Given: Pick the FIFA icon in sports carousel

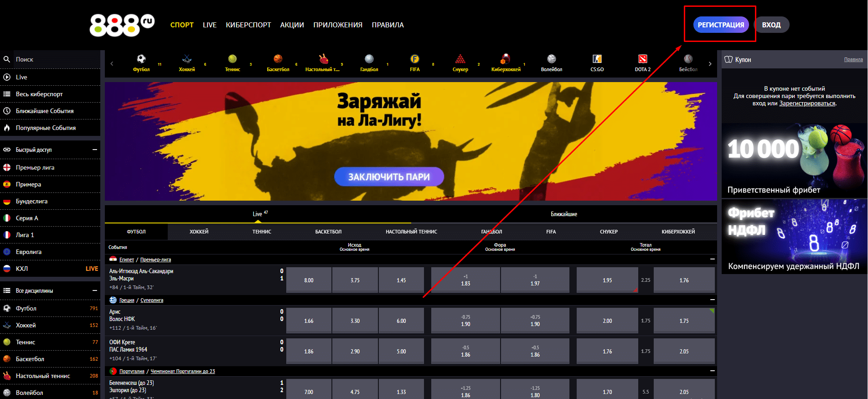Looking at the screenshot, I should (414, 59).
